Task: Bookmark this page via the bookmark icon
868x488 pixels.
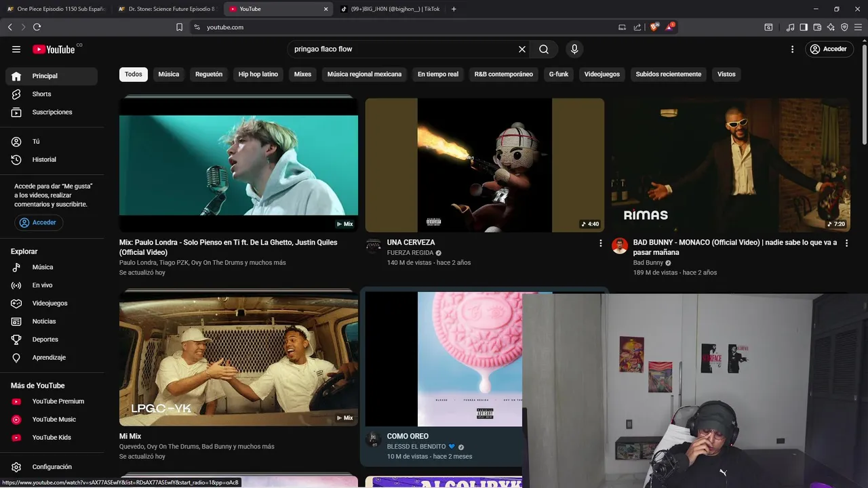Action: pos(179,27)
